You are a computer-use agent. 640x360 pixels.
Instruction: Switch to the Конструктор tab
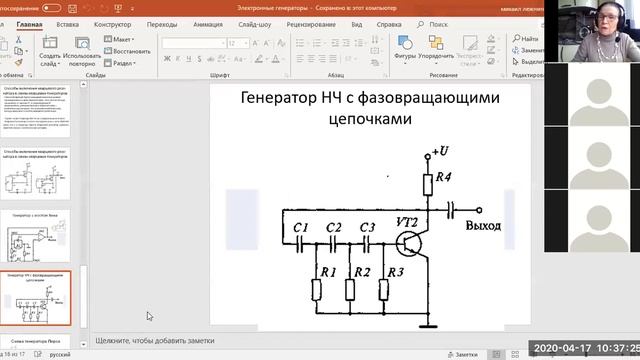(x=112, y=24)
